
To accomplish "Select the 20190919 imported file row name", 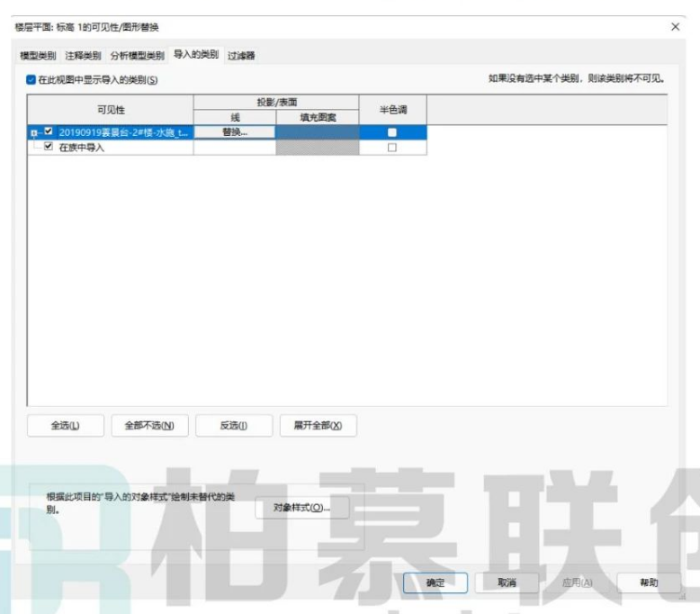I will [123, 132].
